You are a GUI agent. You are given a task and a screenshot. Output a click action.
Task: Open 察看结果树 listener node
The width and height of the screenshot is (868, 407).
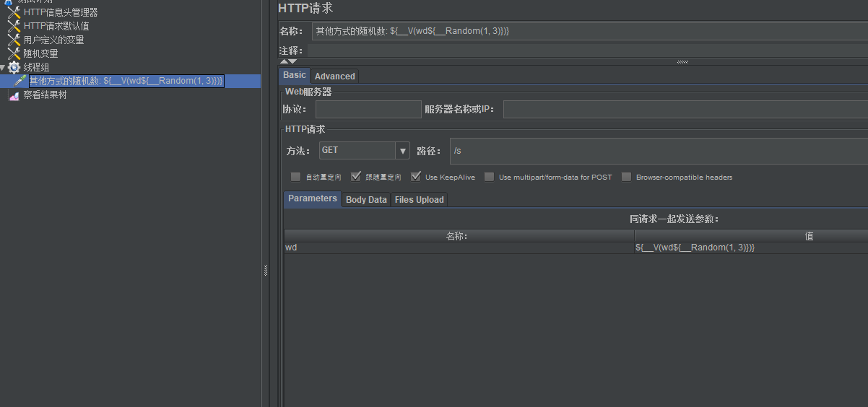45,95
